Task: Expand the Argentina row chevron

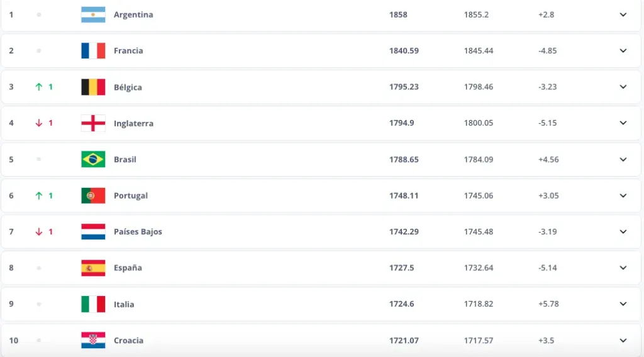Action: (623, 14)
